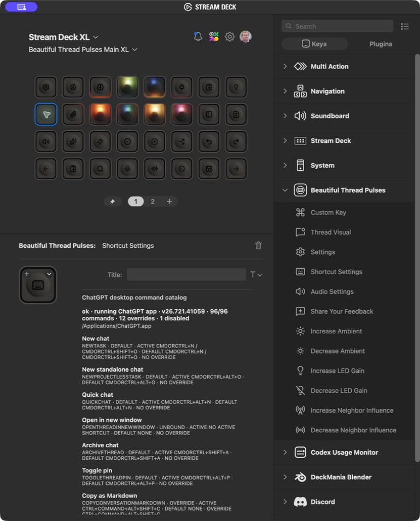Toggle the pin pages button

coord(113,201)
